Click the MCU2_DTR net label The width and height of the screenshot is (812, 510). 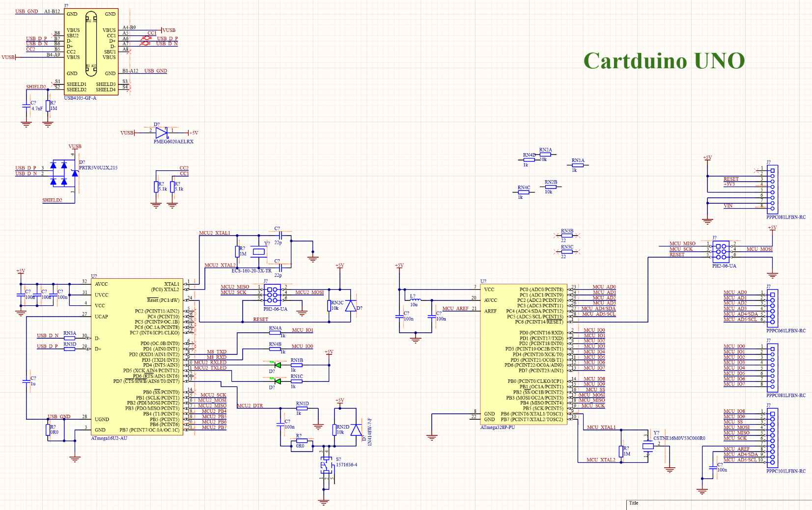(250, 406)
